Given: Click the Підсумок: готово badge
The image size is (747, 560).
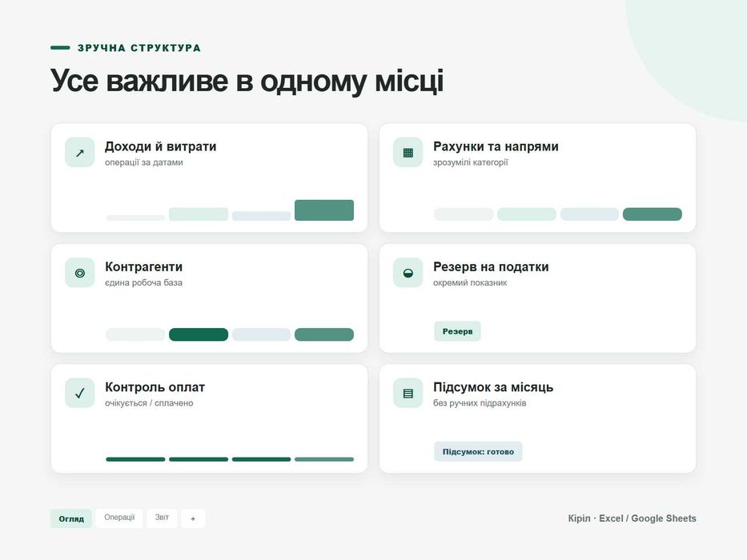Looking at the screenshot, I should click(x=478, y=452).
